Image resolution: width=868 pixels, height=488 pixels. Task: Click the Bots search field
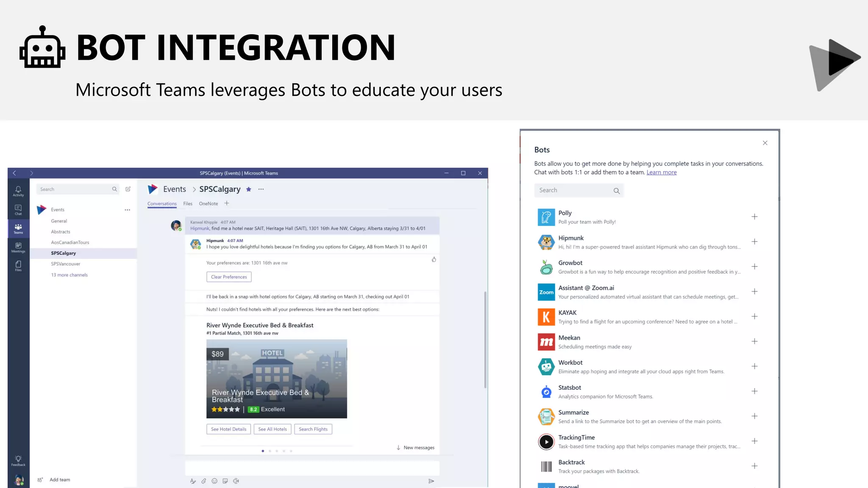coord(579,190)
